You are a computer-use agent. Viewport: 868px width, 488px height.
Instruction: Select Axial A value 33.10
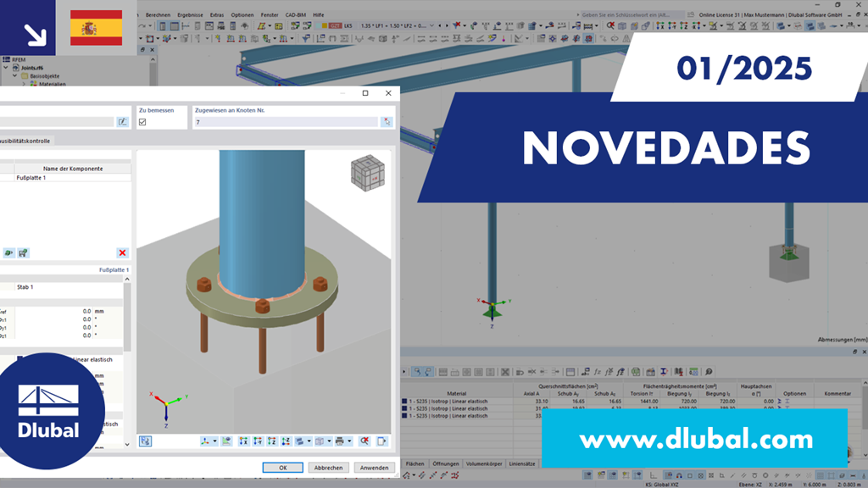(542, 401)
